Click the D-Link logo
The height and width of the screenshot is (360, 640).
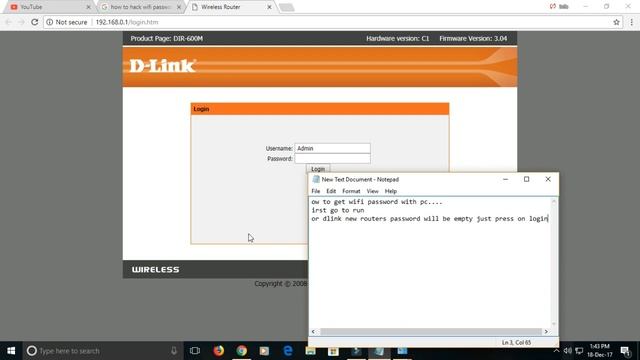(x=162, y=66)
